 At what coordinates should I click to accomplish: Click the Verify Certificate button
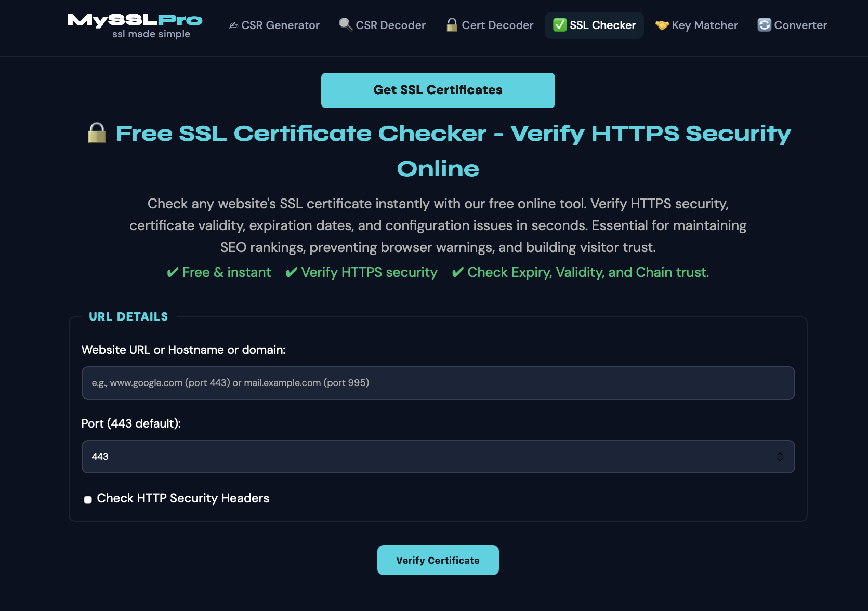[x=438, y=560]
